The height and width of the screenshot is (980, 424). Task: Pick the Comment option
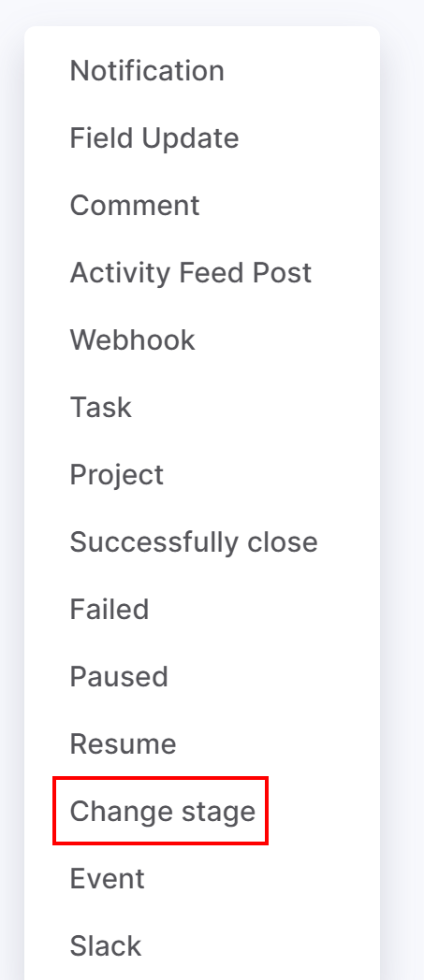pos(135,206)
